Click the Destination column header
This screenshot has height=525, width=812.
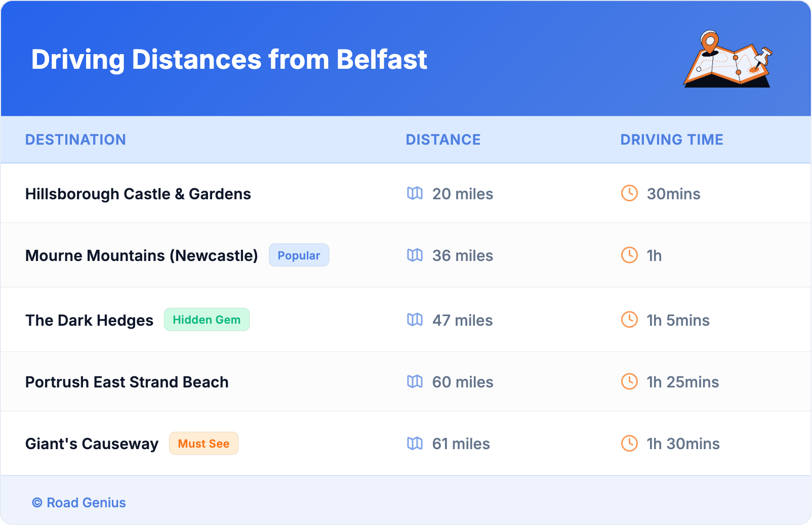point(75,140)
